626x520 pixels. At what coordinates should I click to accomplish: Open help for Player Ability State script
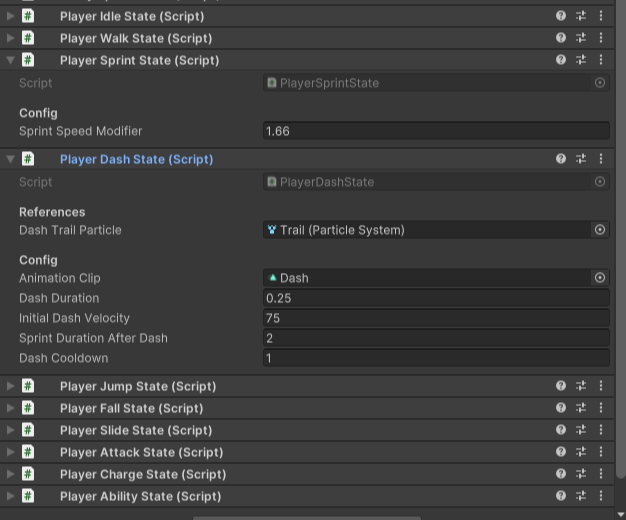click(x=561, y=495)
